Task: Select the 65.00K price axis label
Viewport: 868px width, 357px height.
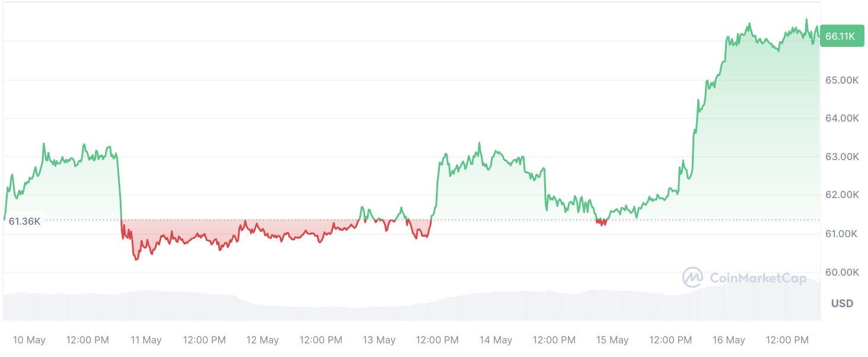Action: click(842, 80)
